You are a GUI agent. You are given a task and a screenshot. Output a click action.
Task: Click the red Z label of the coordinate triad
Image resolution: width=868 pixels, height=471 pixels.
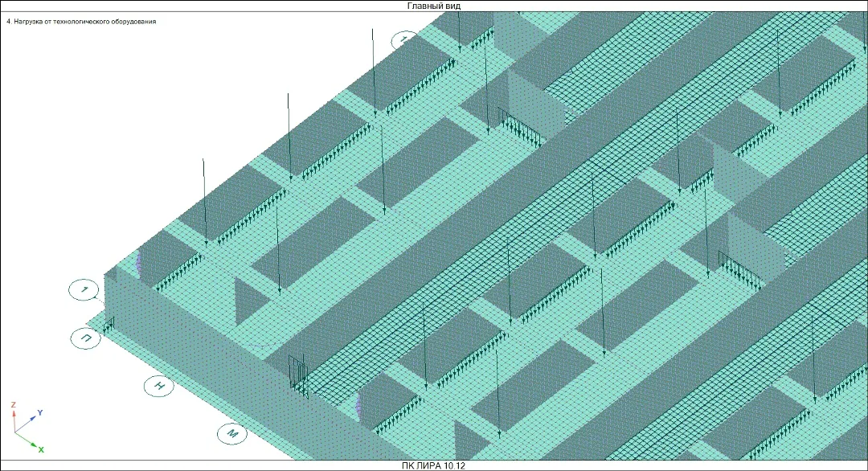[14, 405]
